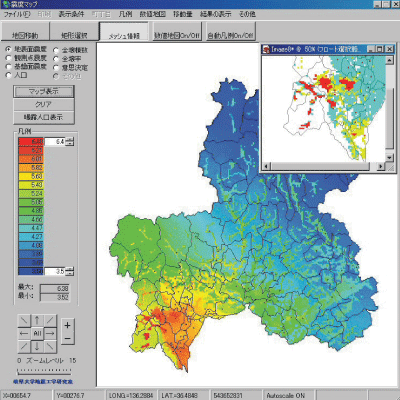Adjust the ズームレベル slider

point(44,371)
